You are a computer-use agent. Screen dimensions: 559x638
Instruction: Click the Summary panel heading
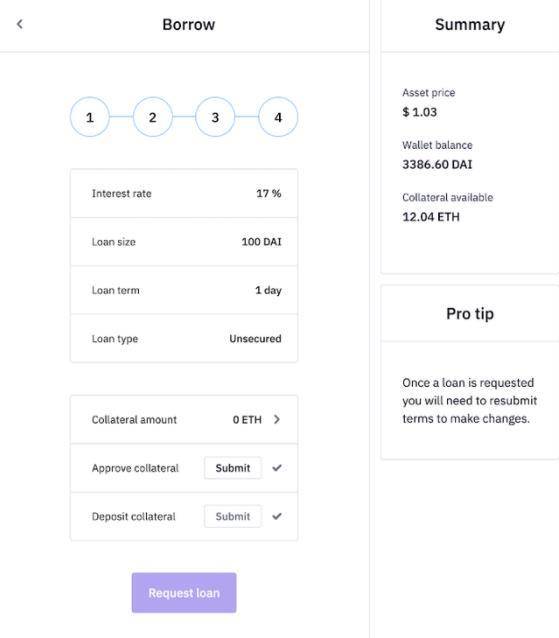(x=470, y=24)
